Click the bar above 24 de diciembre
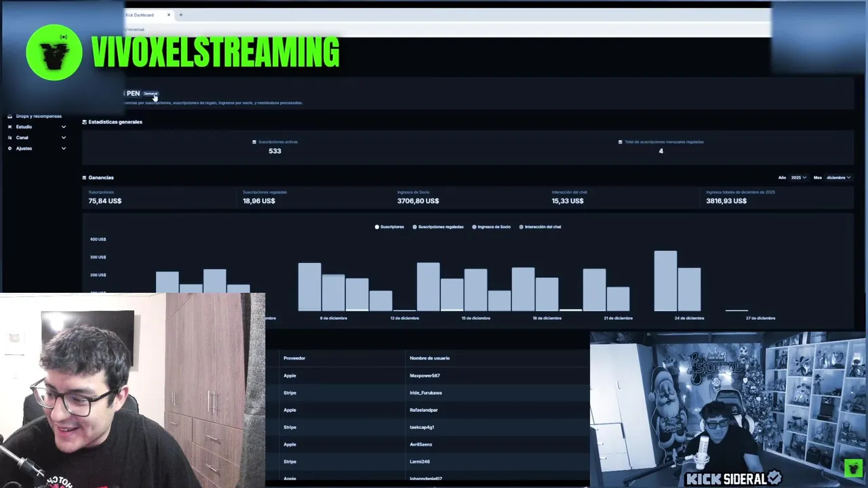 tap(689, 289)
